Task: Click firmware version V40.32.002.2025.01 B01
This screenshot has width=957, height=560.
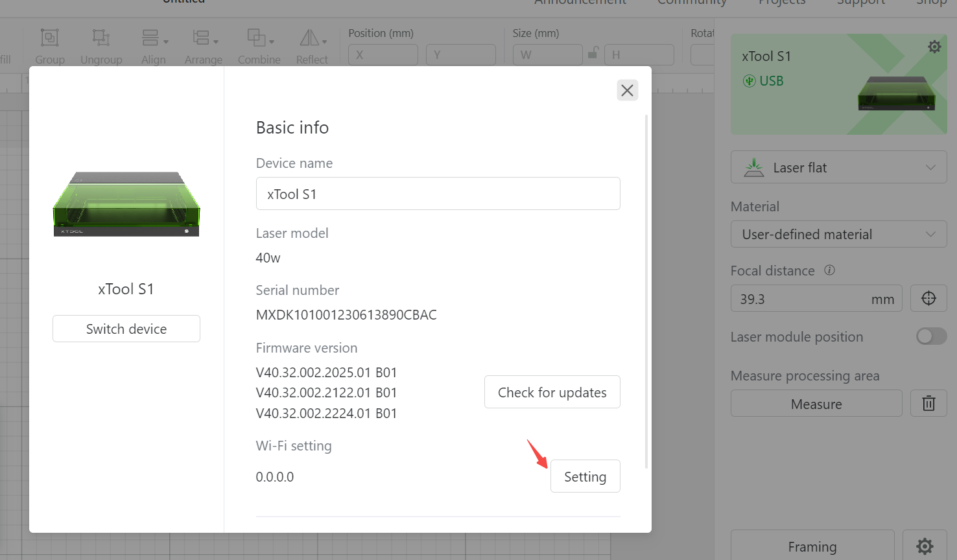Action: 326,373
